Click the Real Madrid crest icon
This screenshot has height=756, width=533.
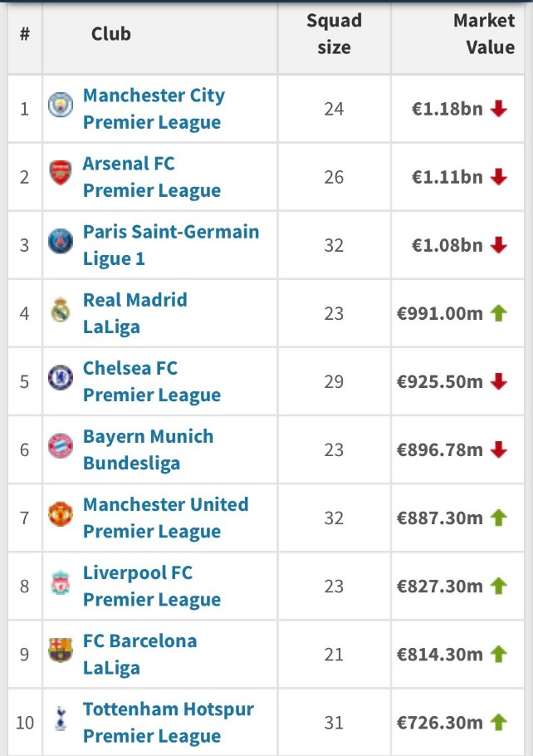click(x=61, y=311)
